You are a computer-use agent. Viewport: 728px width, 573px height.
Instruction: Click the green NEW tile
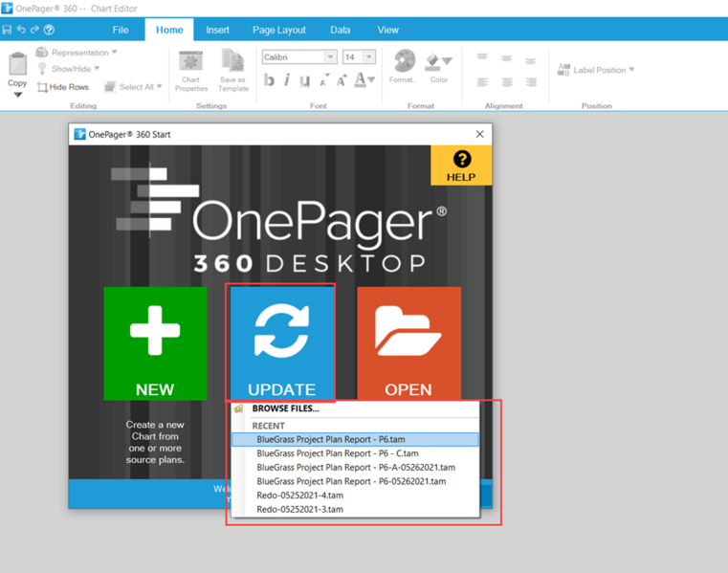[155, 343]
